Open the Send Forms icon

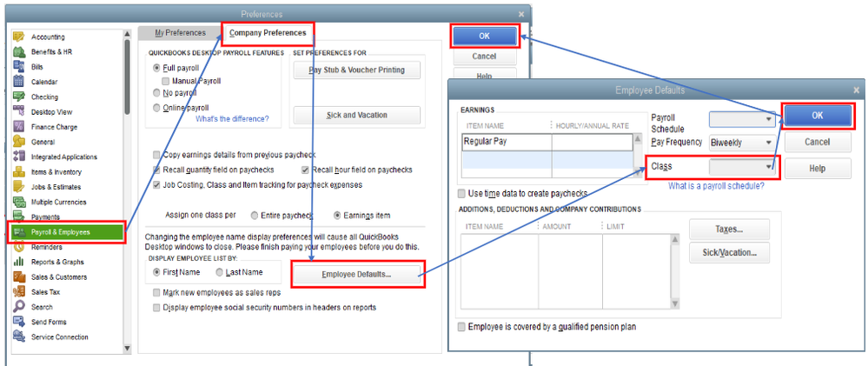(x=19, y=322)
